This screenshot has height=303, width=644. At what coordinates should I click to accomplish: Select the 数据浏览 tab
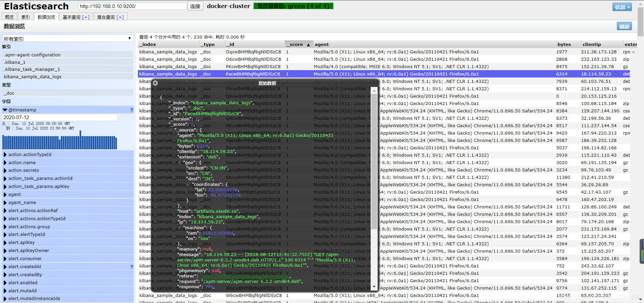46,17
